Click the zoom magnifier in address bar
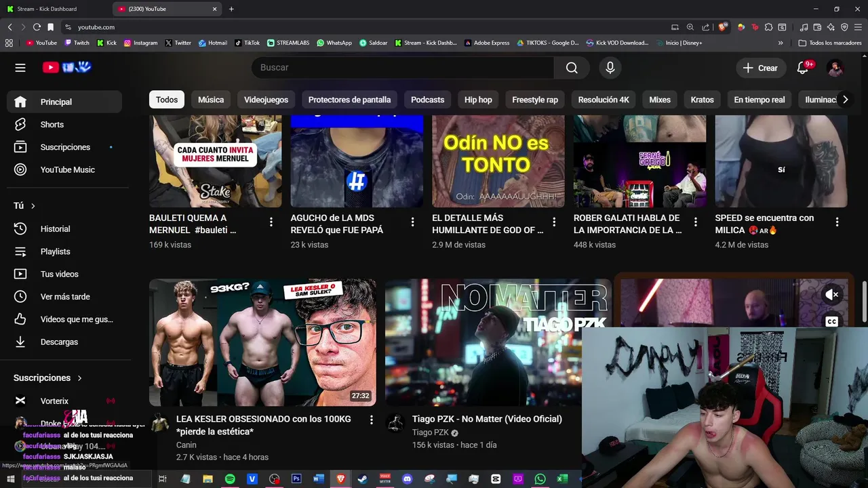The width and height of the screenshot is (868, 488). point(690,27)
